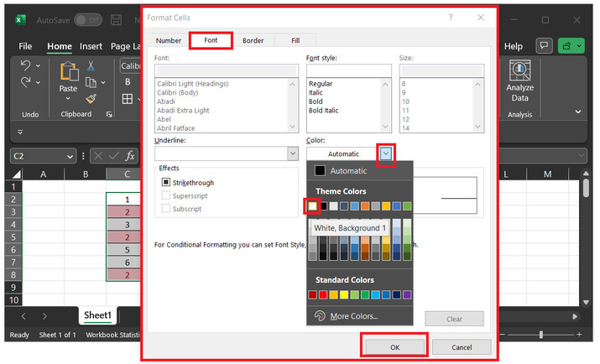Select Abadi Extra Light font
This screenshot has height=364, width=600.
tap(183, 111)
